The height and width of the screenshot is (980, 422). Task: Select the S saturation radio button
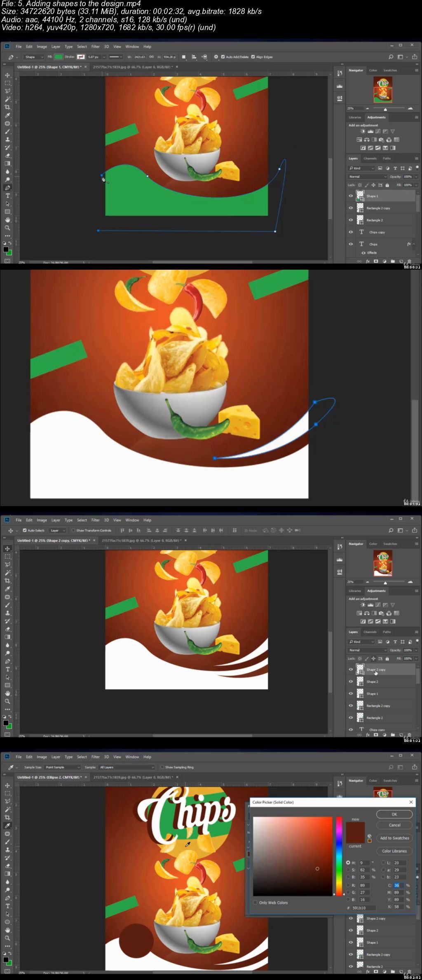coord(348,870)
